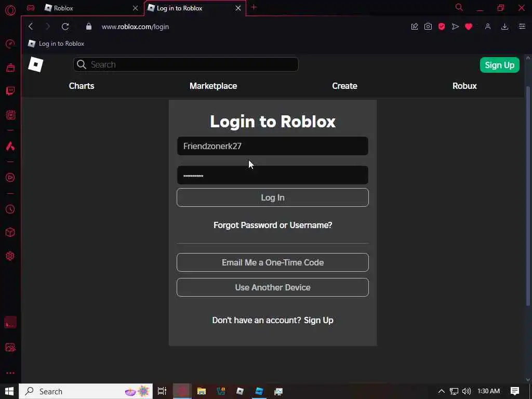Open the Marketplace navigation item
This screenshot has width=532, height=399.
tap(213, 86)
